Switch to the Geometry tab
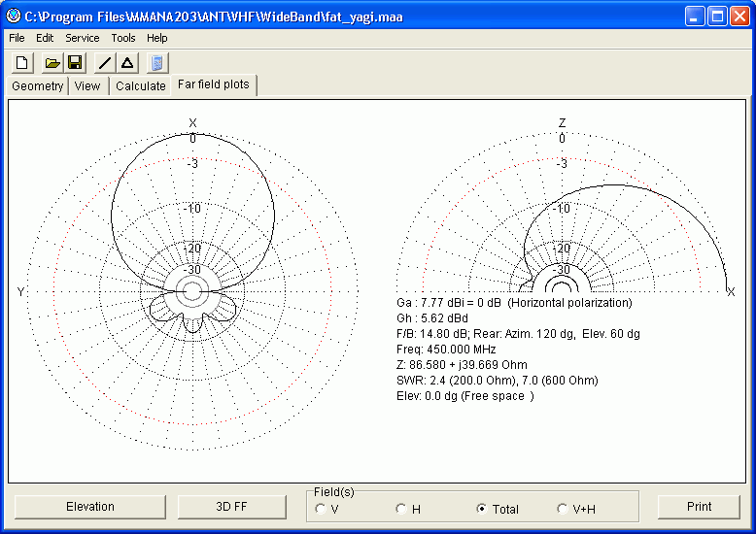The height and width of the screenshot is (534, 756). coord(38,85)
